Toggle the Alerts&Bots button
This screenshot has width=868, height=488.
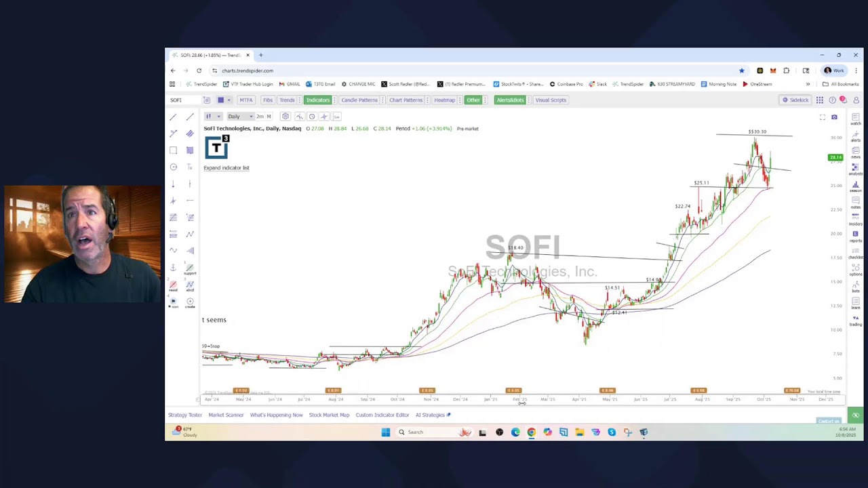tap(510, 100)
